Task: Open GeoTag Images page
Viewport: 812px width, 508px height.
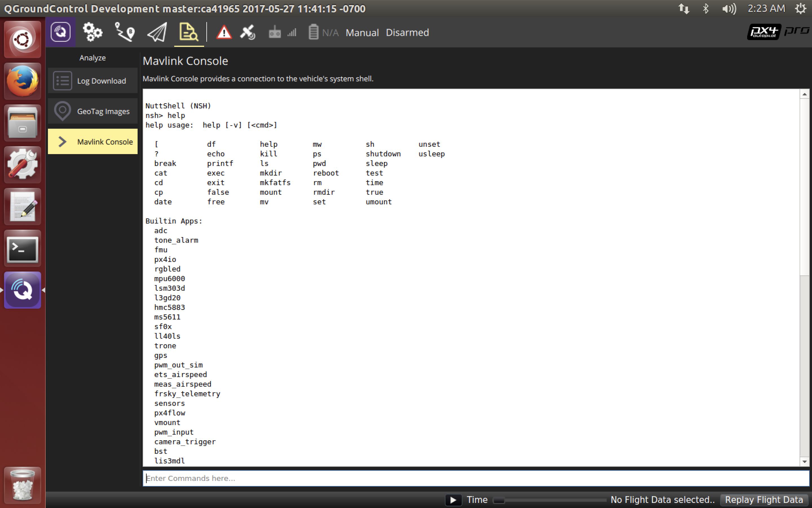Action: 92,111
